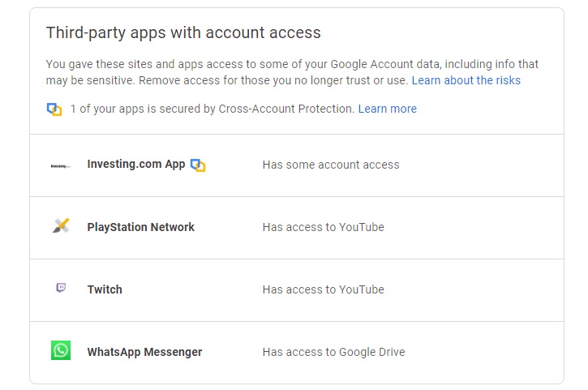Screen dimensions: 588x390
Task: Click the Investing.com logo icon
Action: (x=61, y=165)
